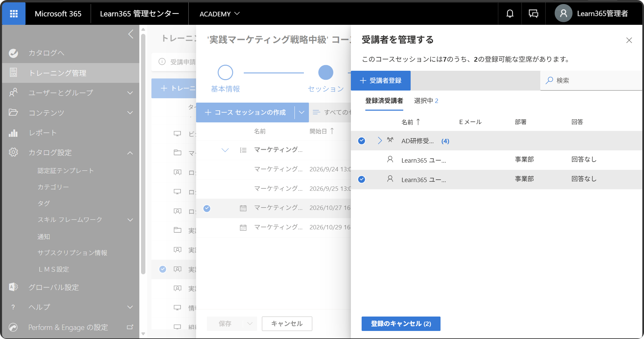Collapse the マーケティング... session group chevron

(225, 150)
